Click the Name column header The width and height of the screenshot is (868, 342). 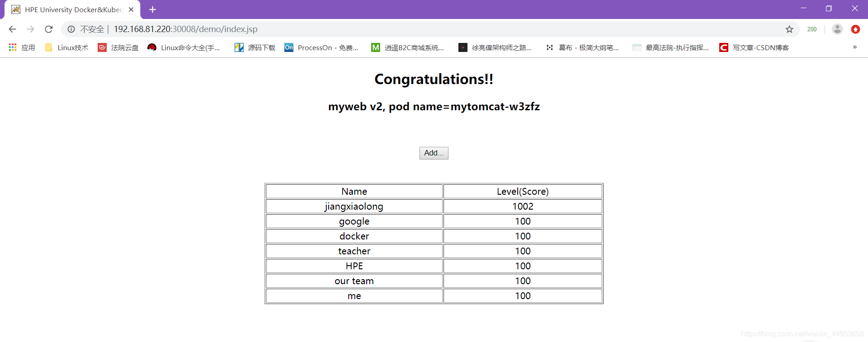pos(354,192)
